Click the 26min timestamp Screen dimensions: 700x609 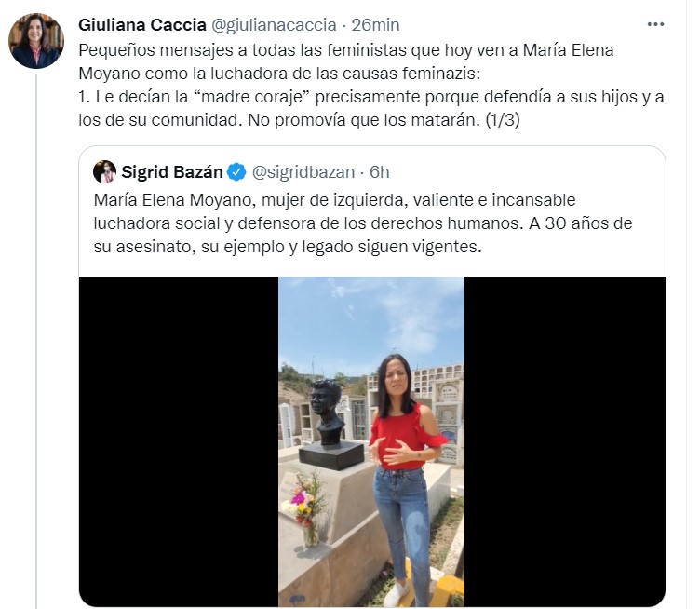pyautogui.click(x=375, y=25)
